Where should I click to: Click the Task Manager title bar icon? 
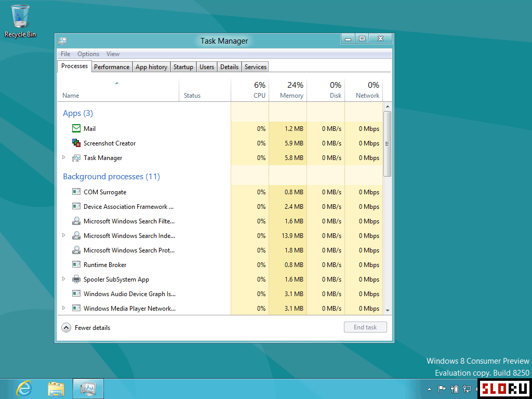[62, 41]
